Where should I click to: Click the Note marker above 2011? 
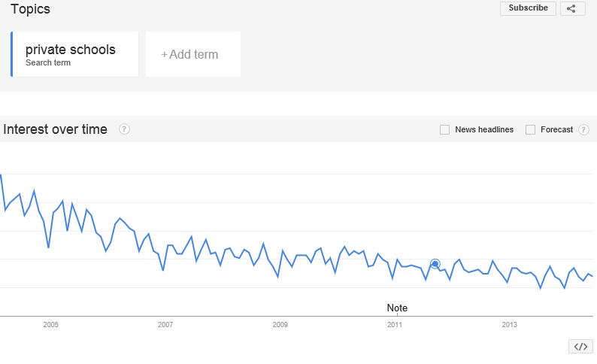click(x=397, y=308)
